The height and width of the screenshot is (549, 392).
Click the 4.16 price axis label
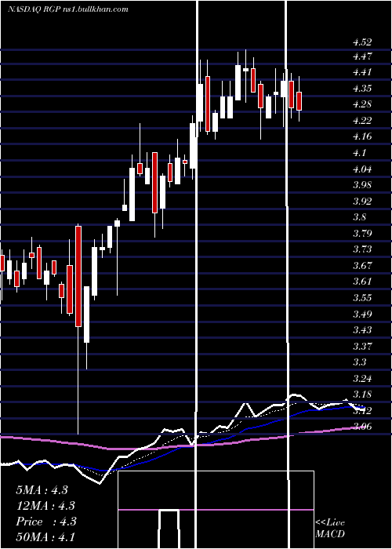click(362, 136)
